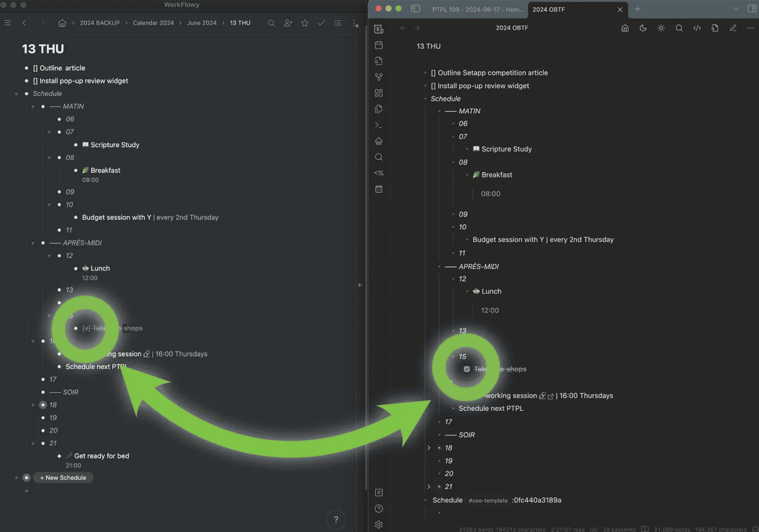Open tab list dropdown chevron in right window

[x=736, y=9]
